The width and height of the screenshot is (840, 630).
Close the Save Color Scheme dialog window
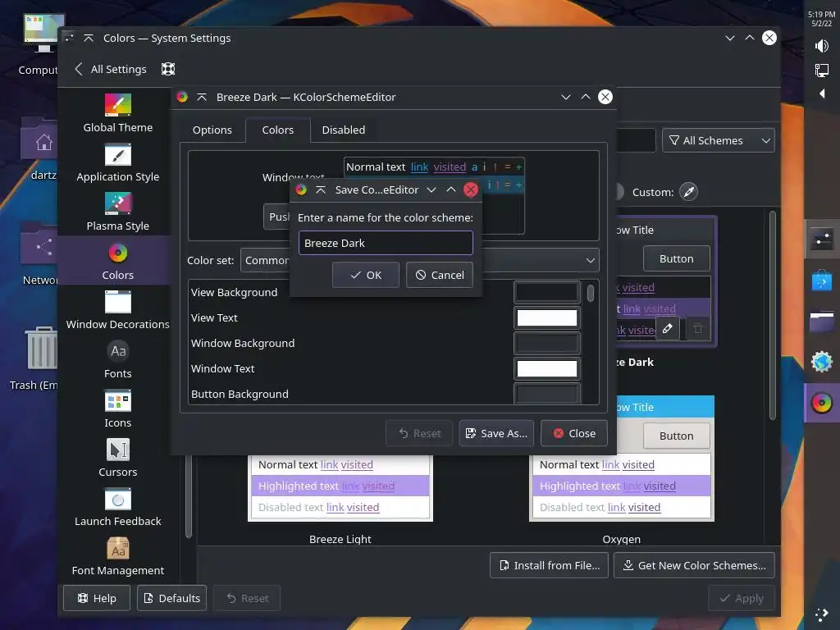tap(471, 189)
